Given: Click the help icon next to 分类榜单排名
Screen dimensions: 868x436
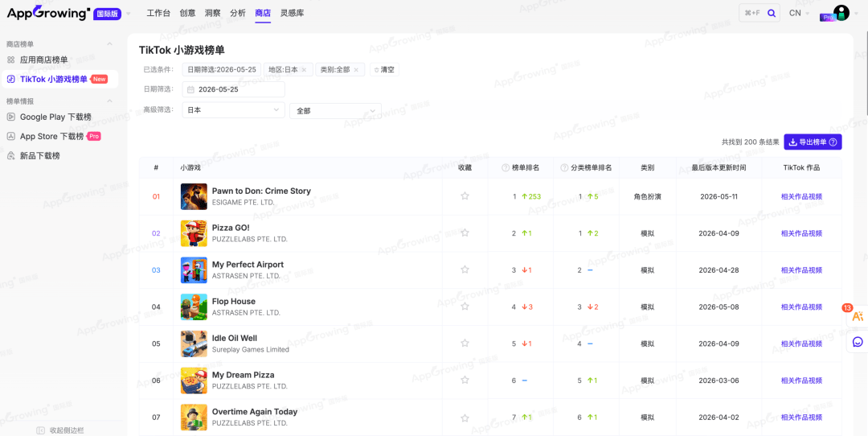Looking at the screenshot, I should [564, 168].
